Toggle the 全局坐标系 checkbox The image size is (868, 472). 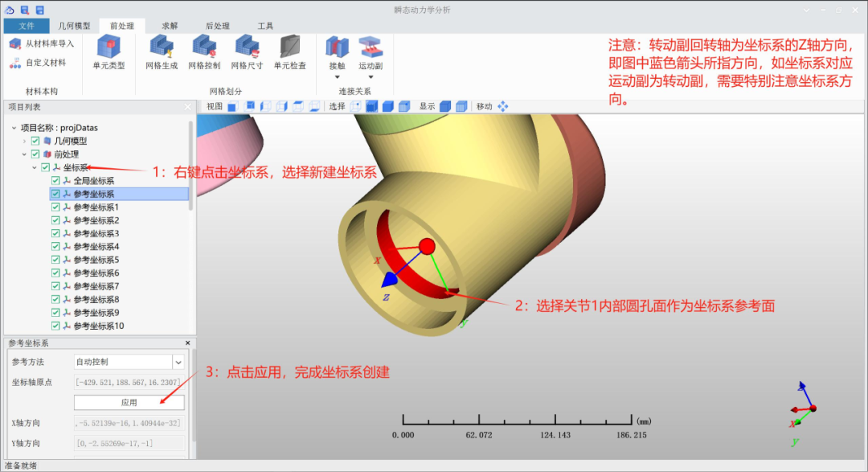(x=55, y=181)
